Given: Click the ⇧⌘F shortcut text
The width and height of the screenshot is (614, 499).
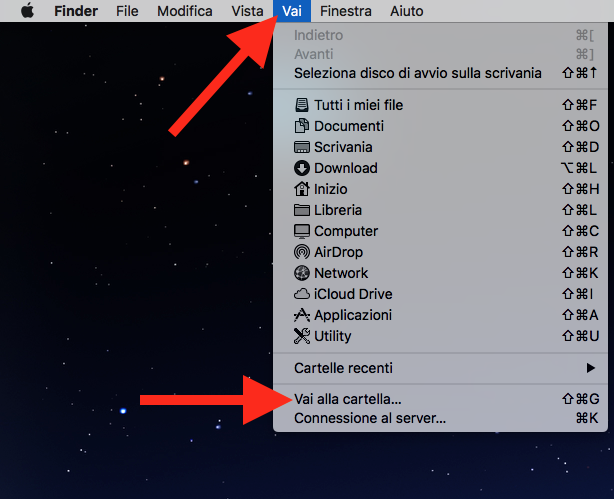Looking at the screenshot, I should coord(580,105).
